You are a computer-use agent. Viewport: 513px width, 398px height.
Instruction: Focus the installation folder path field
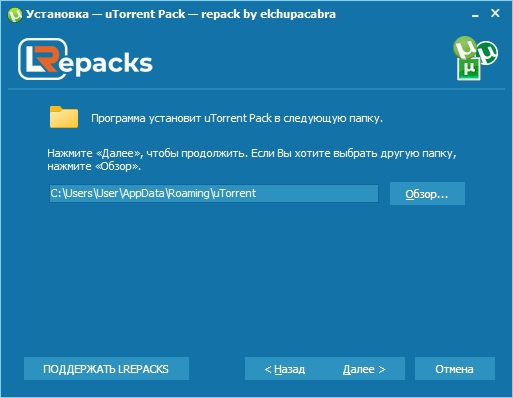pos(214,193)
